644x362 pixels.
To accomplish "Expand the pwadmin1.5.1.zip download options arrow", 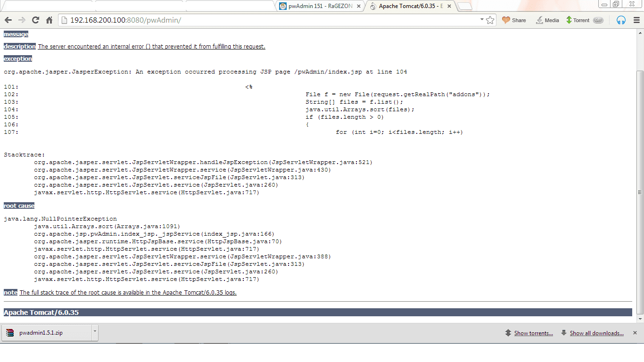I will pos(95,333).
